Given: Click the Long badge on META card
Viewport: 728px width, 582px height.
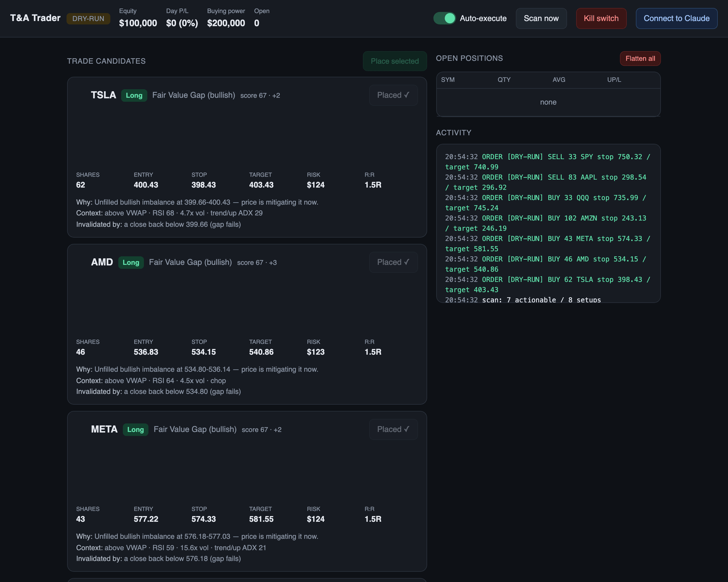Looking at the screenshot, I should pos(135,429).
